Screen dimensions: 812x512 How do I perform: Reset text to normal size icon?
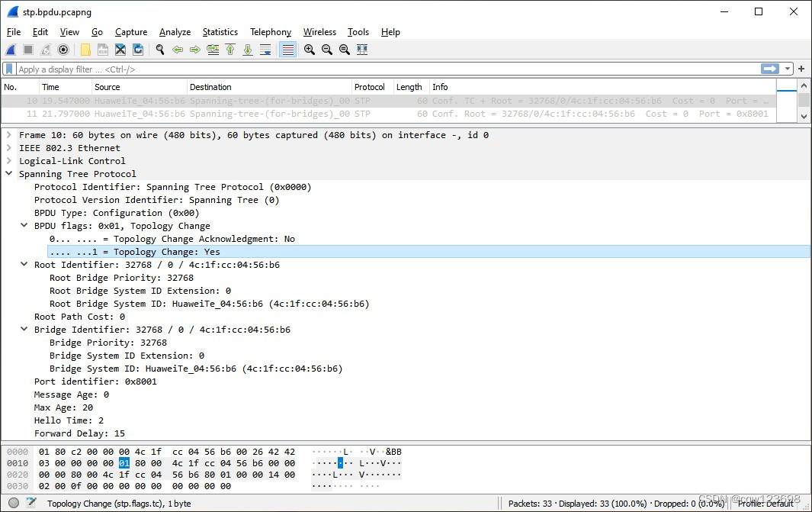345,50
